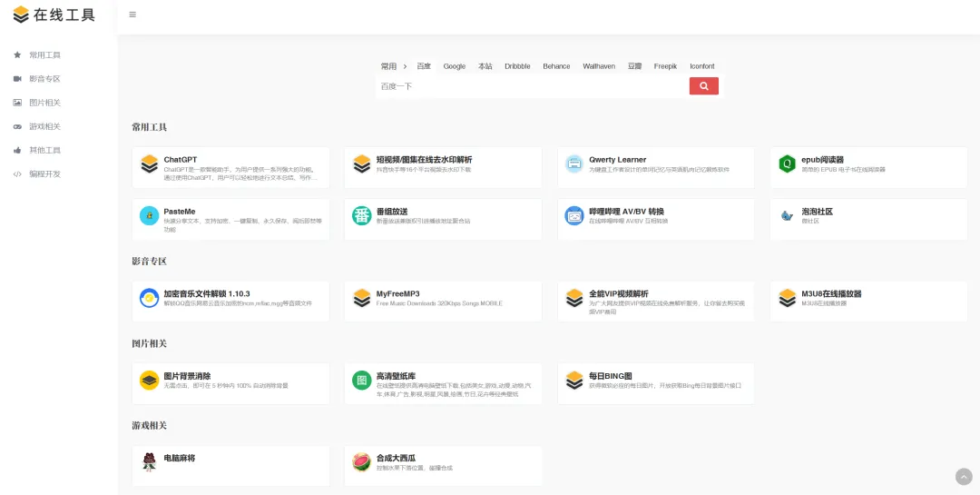The height and width of the screenshot is (495, 980).
Task: Click the 在线工具 logo icon
Action: (21, 15)
